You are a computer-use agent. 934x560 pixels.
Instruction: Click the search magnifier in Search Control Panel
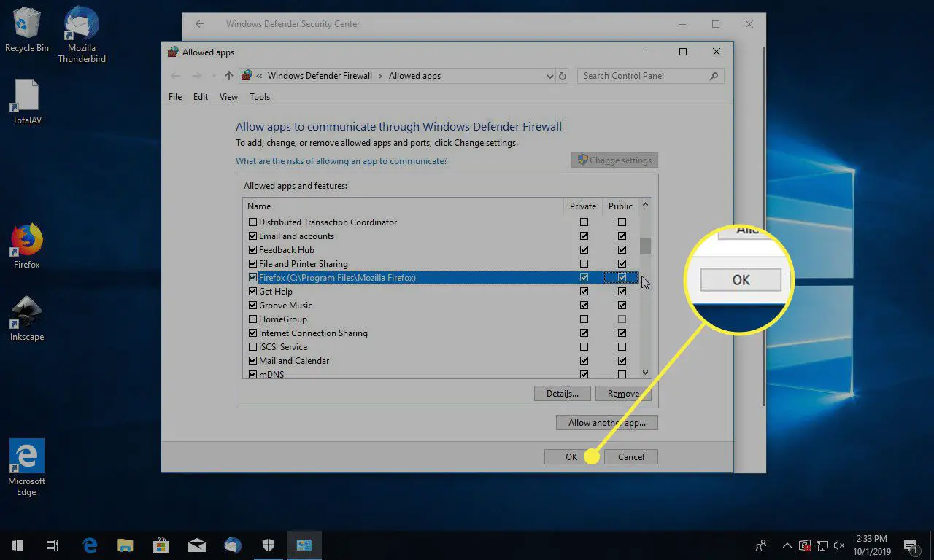(714, 76)
